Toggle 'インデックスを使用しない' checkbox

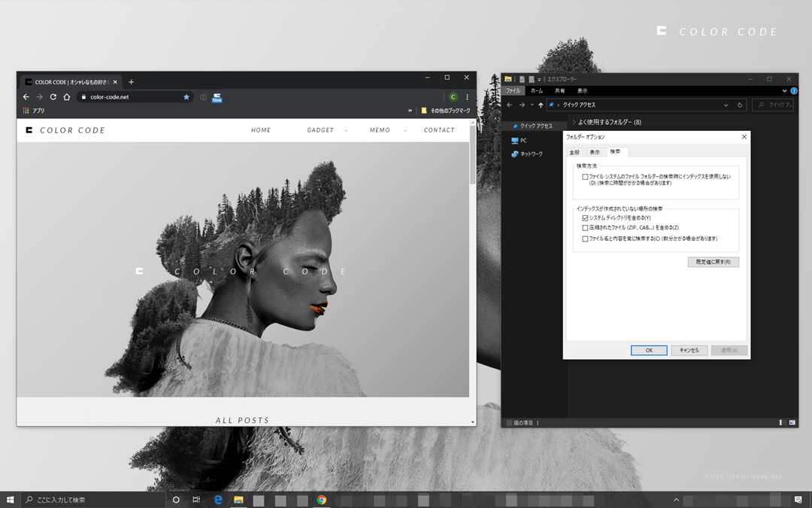coord(585,177)
